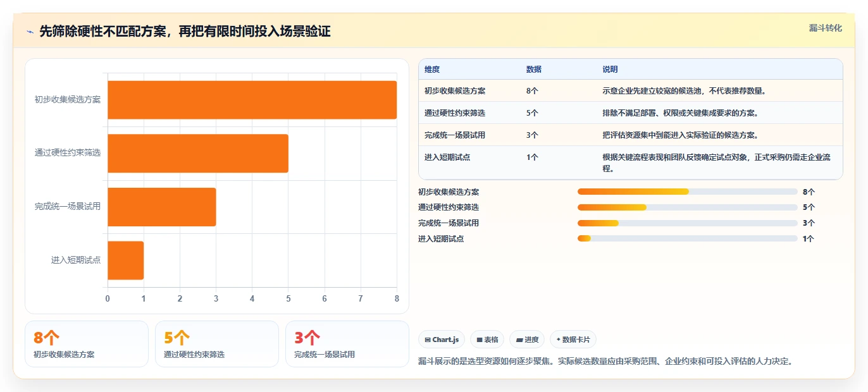
Task: Click the 通过硬性约束筛选 progress bar
Action: [688, 207]
